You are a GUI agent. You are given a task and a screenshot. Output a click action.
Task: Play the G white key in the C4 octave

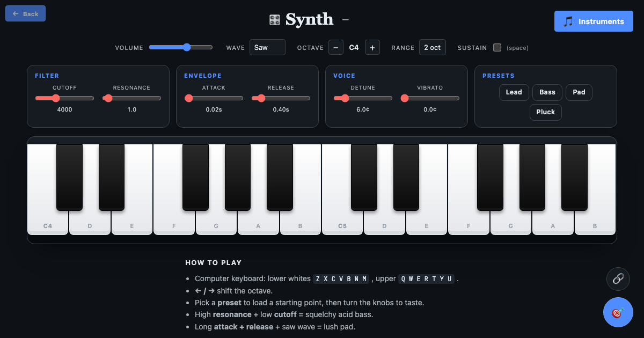click(216, 223)
